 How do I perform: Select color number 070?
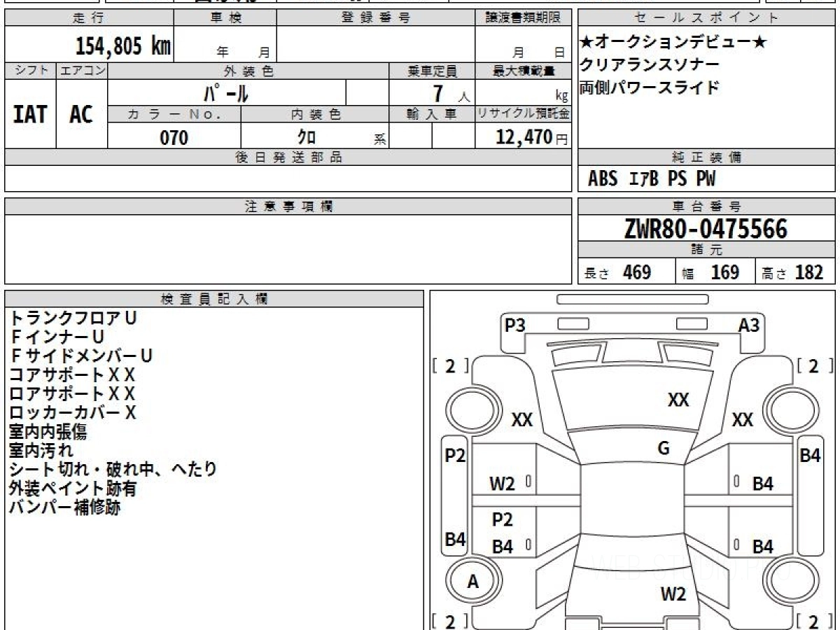coord(174,138)
